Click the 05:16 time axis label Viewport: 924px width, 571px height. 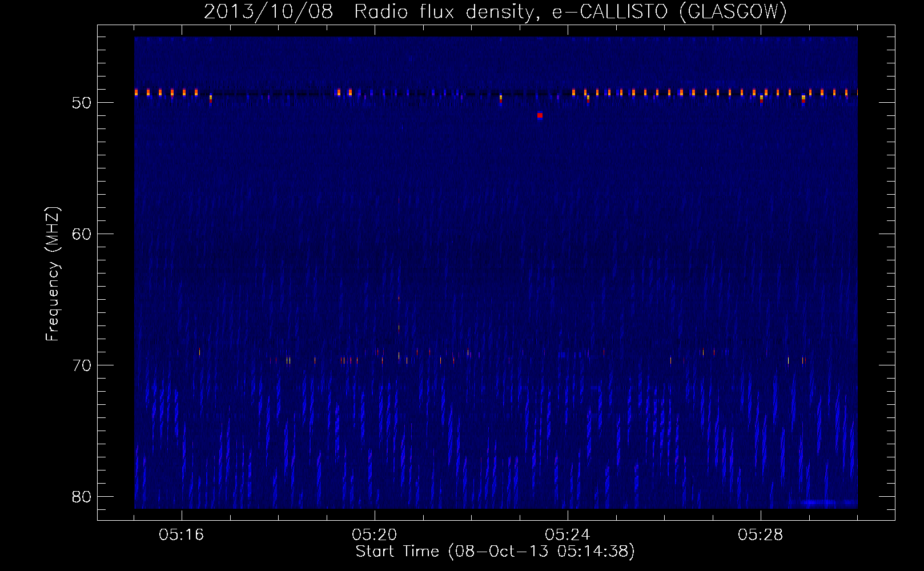click(182, 535)
